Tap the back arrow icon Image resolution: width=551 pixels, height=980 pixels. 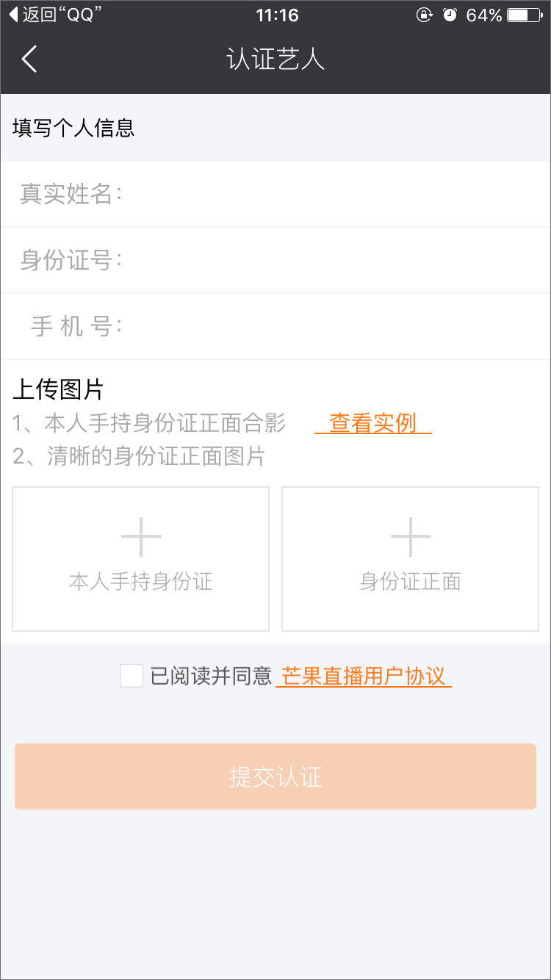[29, 59]
